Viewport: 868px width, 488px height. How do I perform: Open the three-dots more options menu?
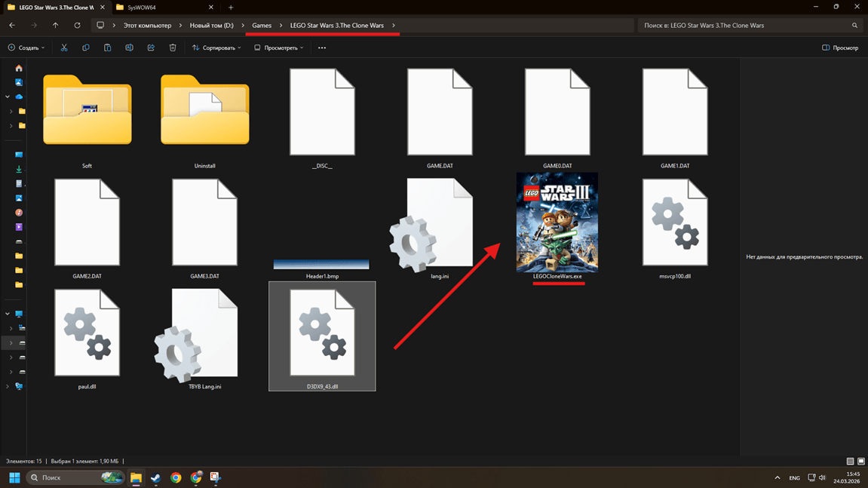[322, 48]
